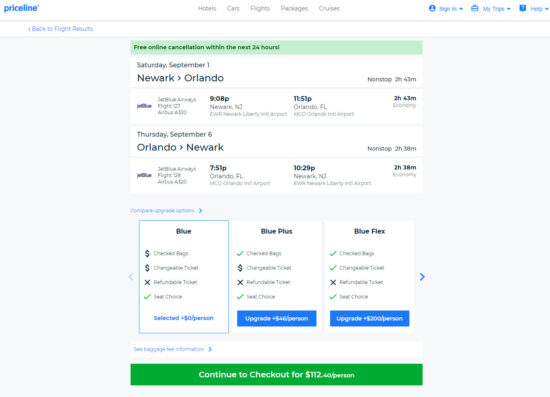Go to the Cruises section
The width and height of the screenshot is (550, 397).
(329, 8)
